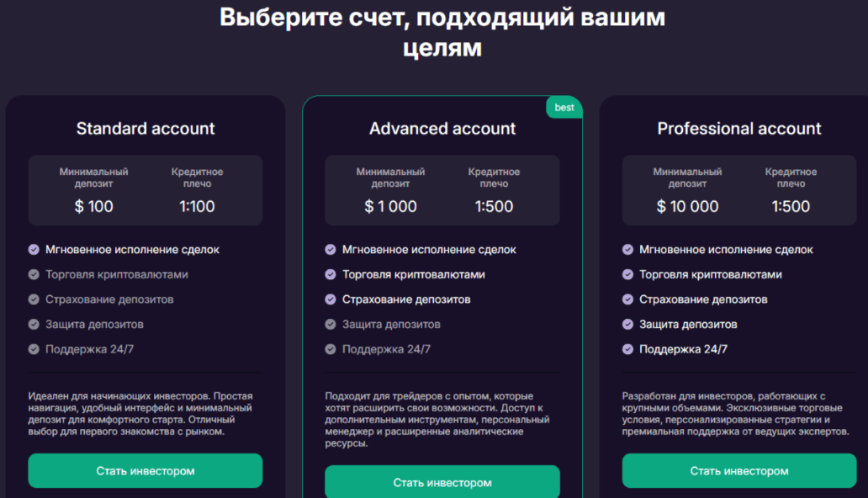Click Professional account checkmark beside Защита депозитов

tap(627, 324)
